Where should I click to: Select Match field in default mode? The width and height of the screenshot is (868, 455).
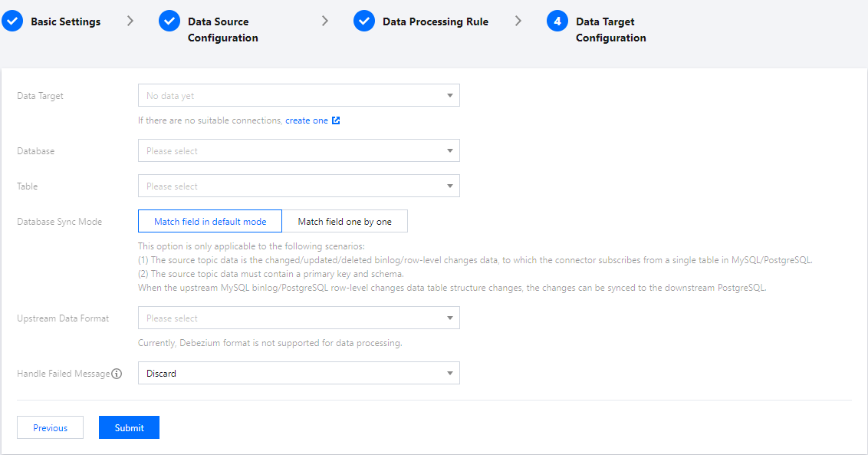point(210,222)
